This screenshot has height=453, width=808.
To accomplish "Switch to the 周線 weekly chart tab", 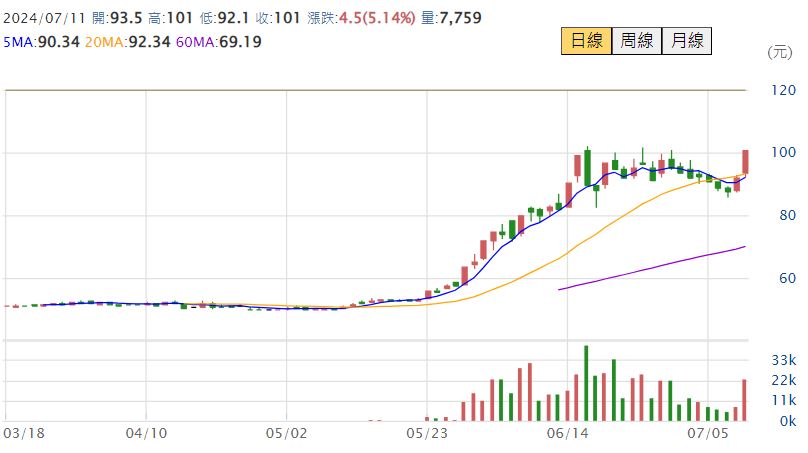I will 636,41.
